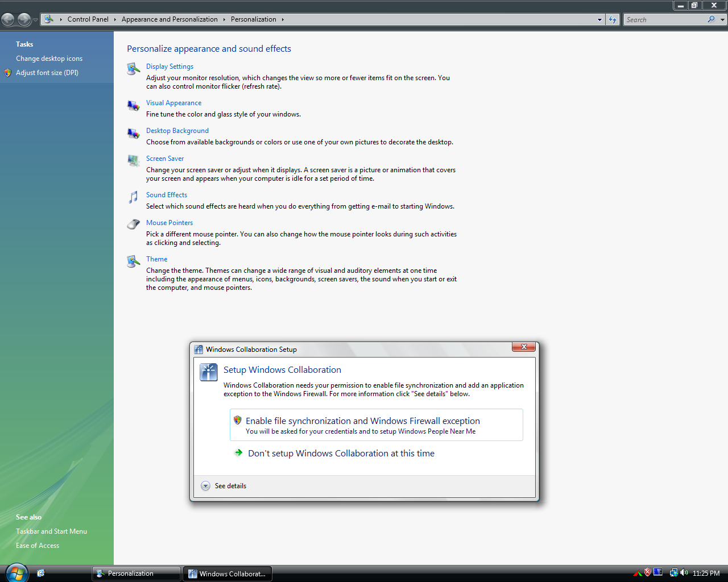Open the search options dropdown arrow
This screenshot has width=728, height=582.
[x=722, y=19]
